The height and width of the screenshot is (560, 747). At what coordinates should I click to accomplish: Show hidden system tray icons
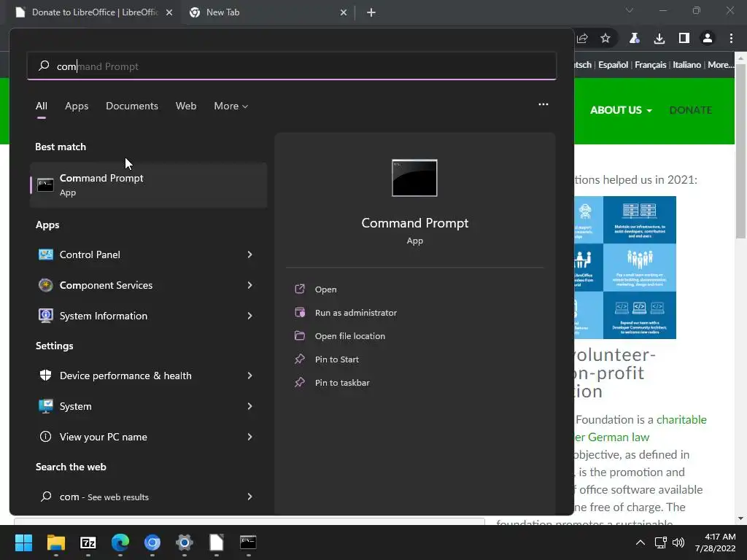click(x=640, y=542)
